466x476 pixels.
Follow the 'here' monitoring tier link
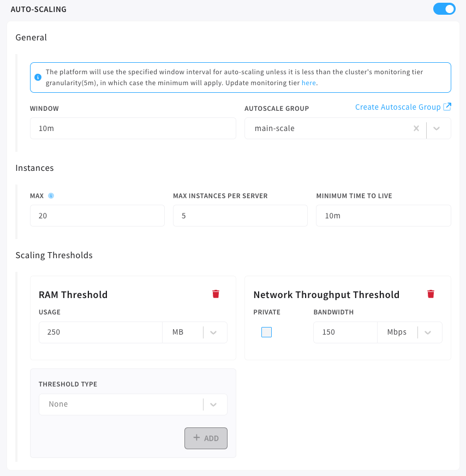coord(308,83)
